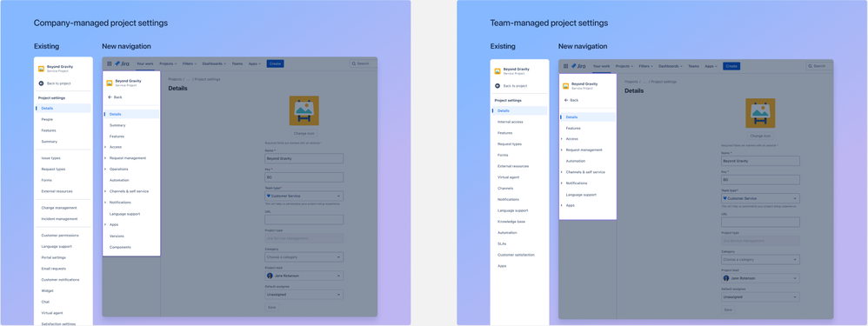The image size is (868, 326).
Task: Select People in company-managed existing sidebar
Action: click(47, 119)
